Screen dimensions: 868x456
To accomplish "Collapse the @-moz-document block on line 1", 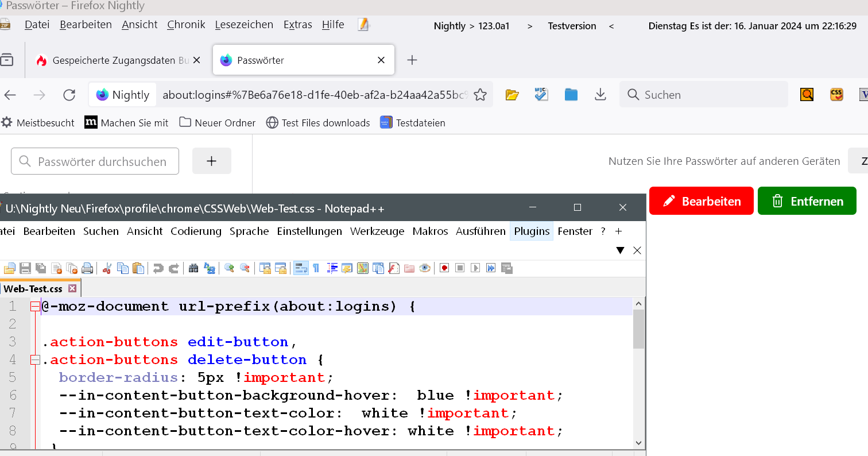I will [35, 307].
